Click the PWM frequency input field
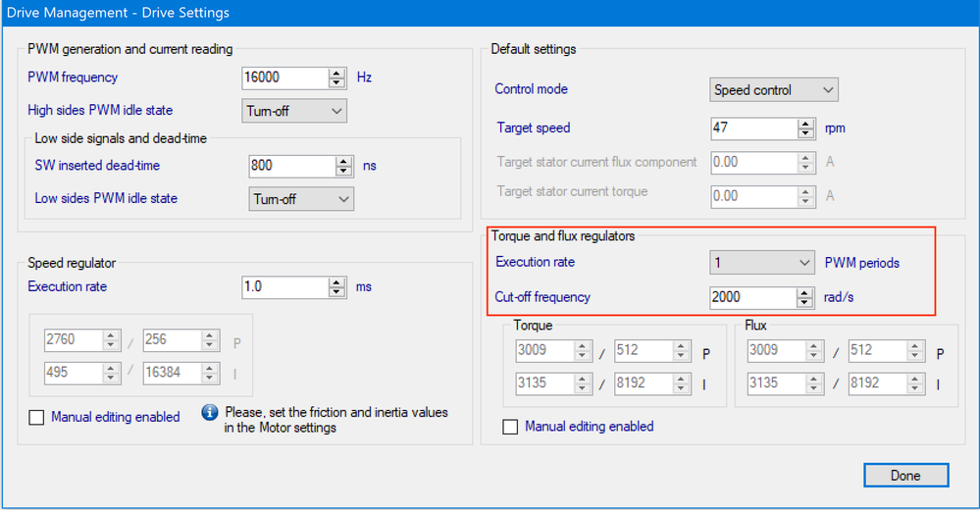This screenshot has height=510, width=980. pos(284,77)
